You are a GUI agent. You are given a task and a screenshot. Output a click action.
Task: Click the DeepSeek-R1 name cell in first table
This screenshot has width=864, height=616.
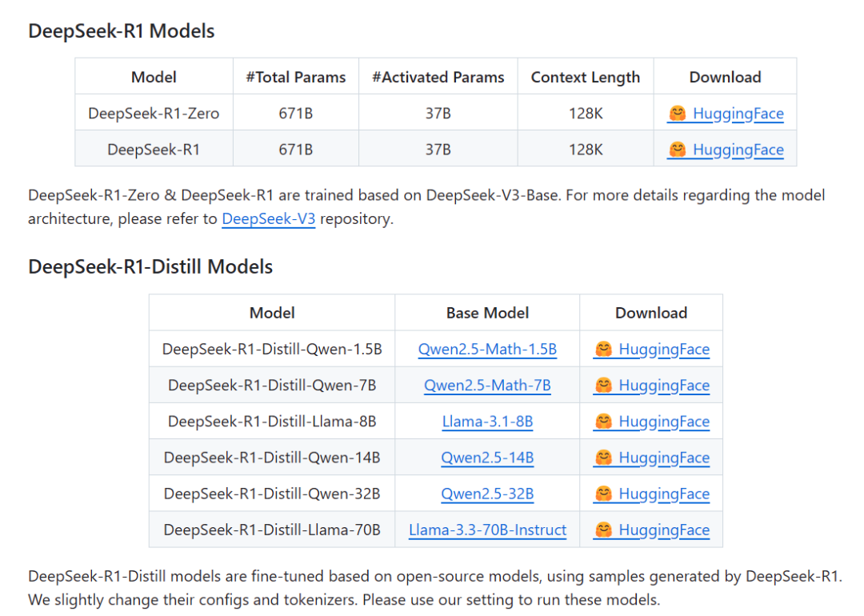click(154, 150)
